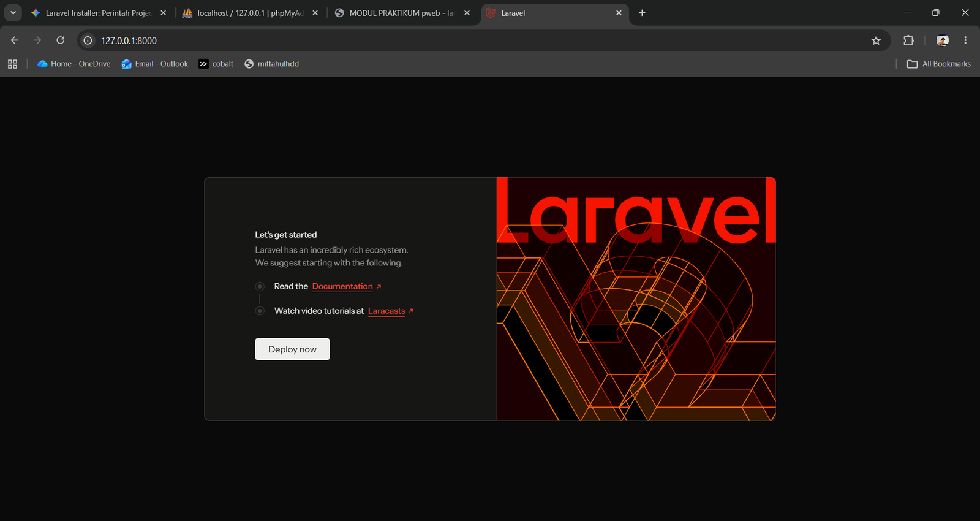Open Home - OneDrive bookmark
The image size is (980, 521).
[x=74, y=64]
